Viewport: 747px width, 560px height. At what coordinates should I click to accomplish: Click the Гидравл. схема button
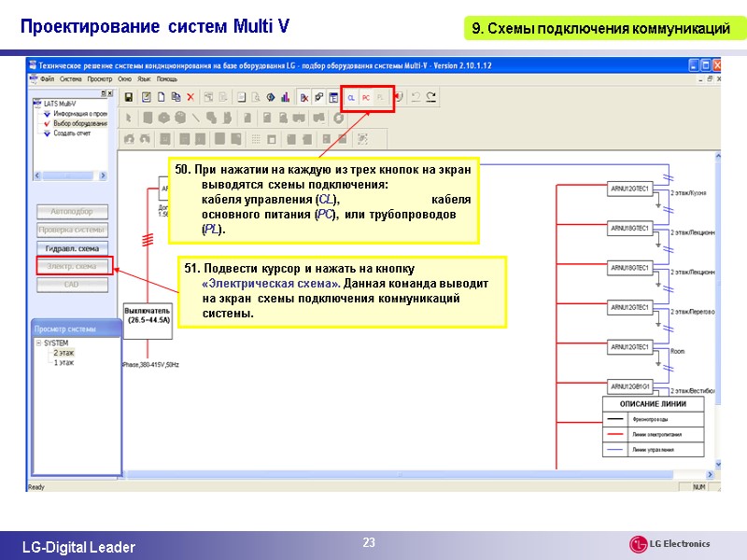pos(72,248)
